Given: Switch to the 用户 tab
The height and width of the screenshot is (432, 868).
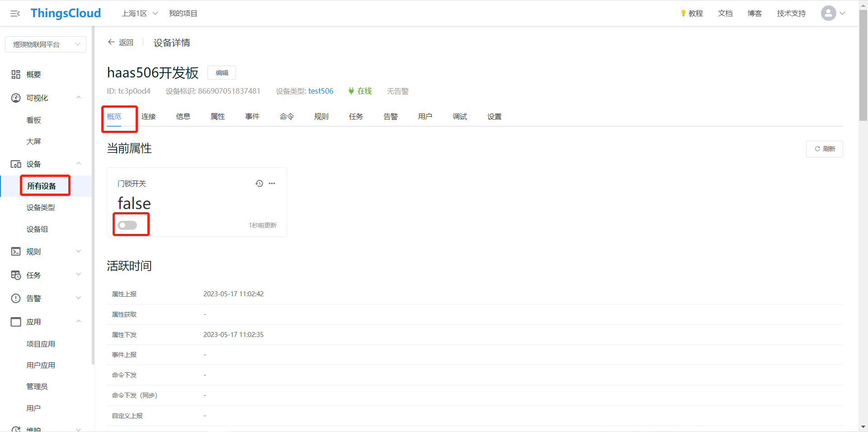Looking at the screenshot, I should pos(425,117).
